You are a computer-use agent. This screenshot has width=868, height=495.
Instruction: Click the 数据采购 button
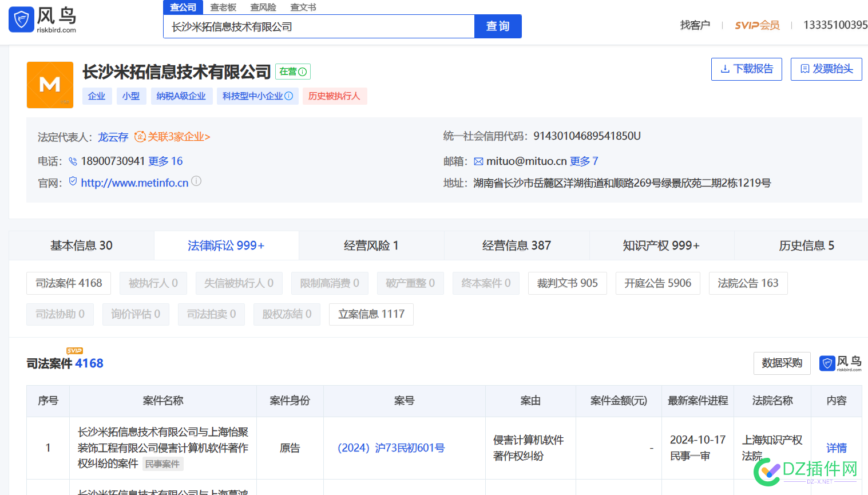pyautogui.click(x=782, y=363)
